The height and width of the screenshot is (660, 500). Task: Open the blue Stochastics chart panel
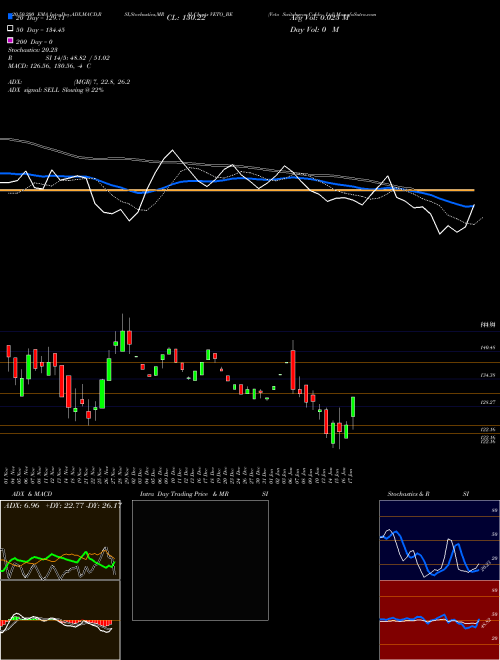(x=439, y=540)
